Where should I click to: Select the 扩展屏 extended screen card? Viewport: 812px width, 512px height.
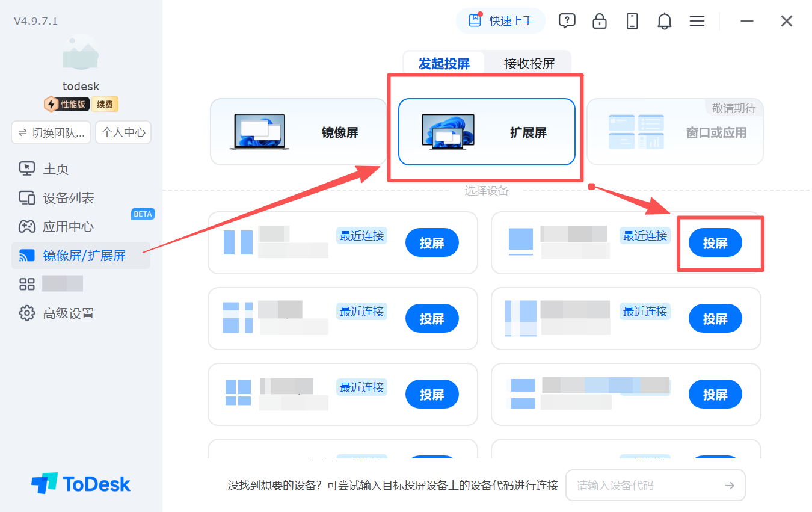coord(487,132)
